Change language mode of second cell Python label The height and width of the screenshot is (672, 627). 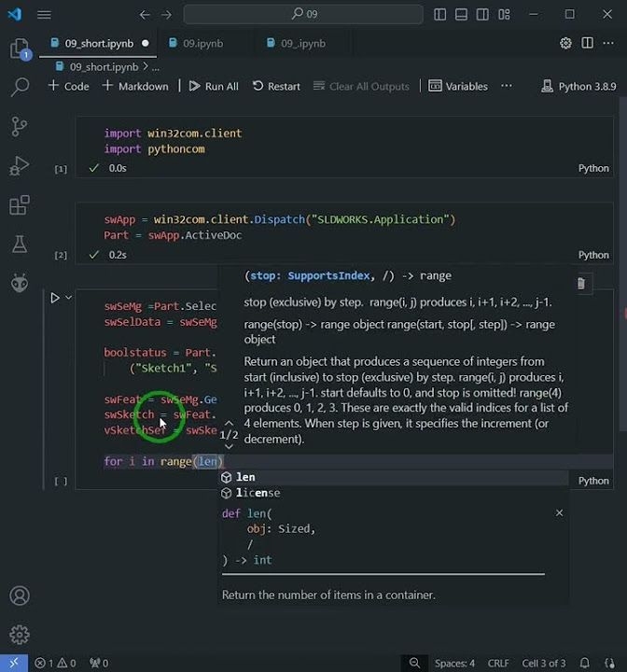(x=593, y=255)
